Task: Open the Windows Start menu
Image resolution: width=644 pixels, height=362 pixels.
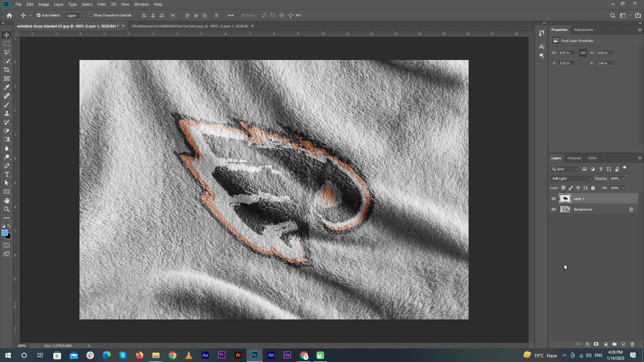Action: pos(8,355)
